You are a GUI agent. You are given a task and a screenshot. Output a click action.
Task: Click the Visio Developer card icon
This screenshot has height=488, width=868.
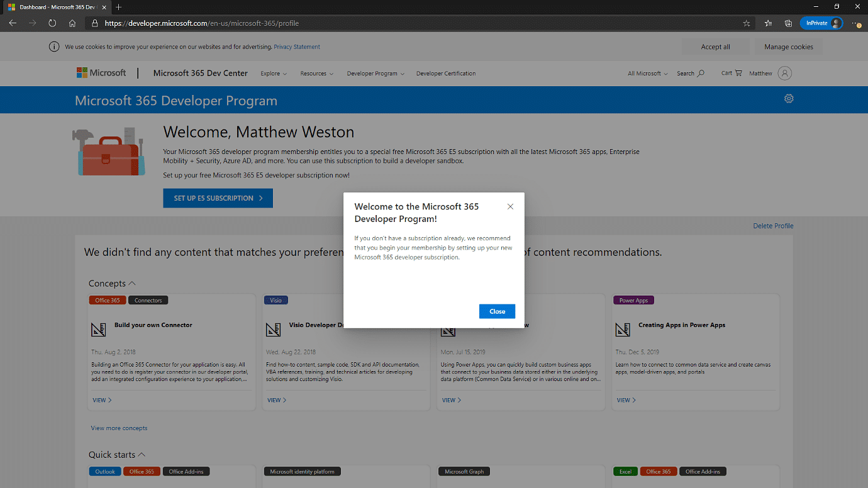273,330
